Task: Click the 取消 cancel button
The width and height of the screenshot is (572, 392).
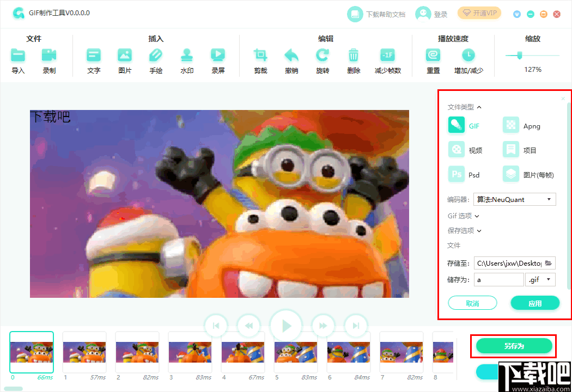Action: (x=472, y=303)
